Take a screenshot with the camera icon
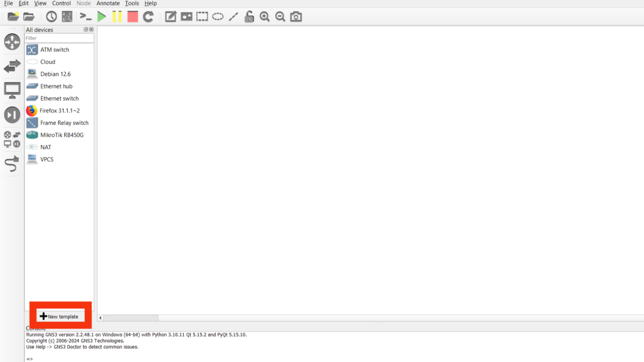 296,17
